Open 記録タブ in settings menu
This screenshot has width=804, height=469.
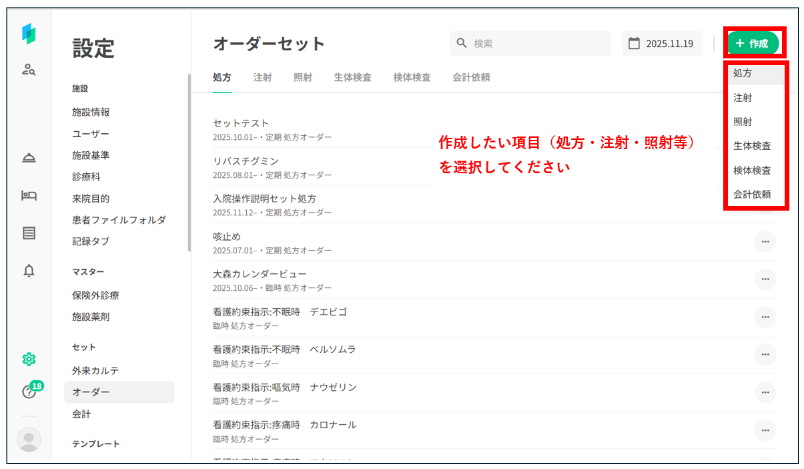[x=91, y=241]
